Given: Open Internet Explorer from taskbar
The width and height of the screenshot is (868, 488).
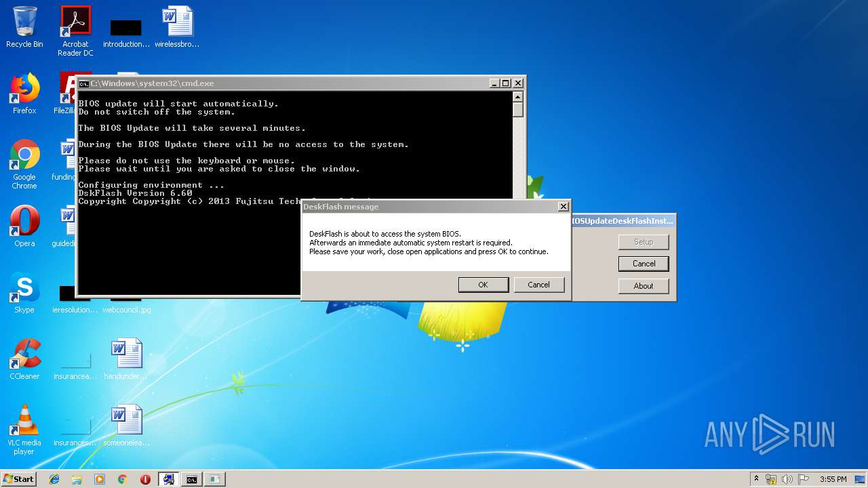Looking at the screenshot, I should (x=54, y=479).
